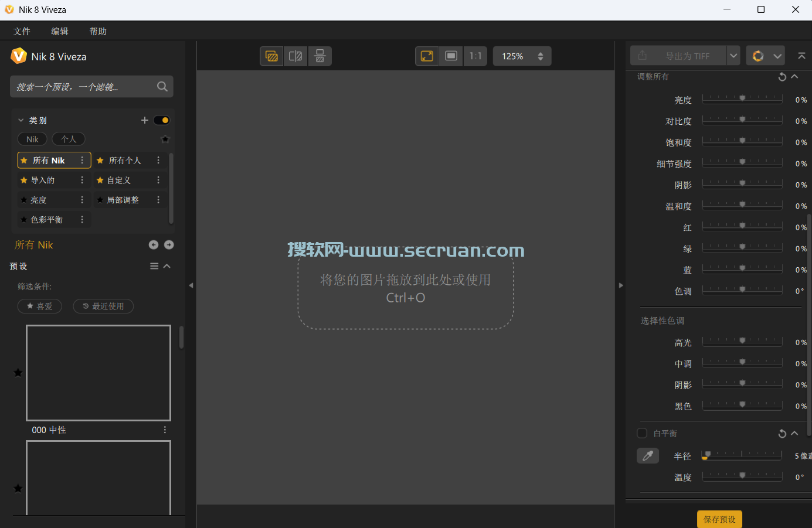812x528 pixels.
Task: Collapse the 白平衡 section chevron
Action: (x=795, y=434)
